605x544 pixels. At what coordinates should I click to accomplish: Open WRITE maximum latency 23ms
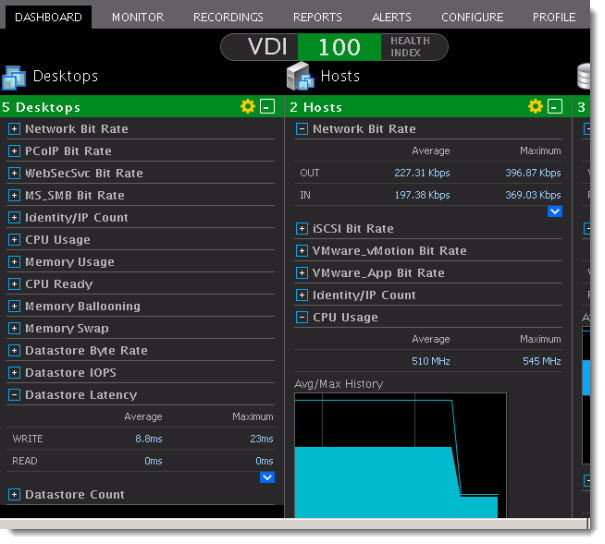(262, 439)
